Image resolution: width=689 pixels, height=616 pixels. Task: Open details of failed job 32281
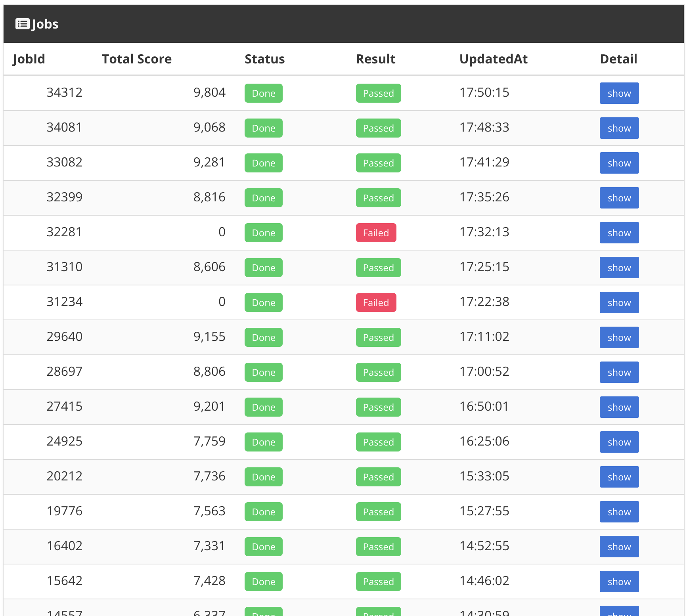(619, 233)
